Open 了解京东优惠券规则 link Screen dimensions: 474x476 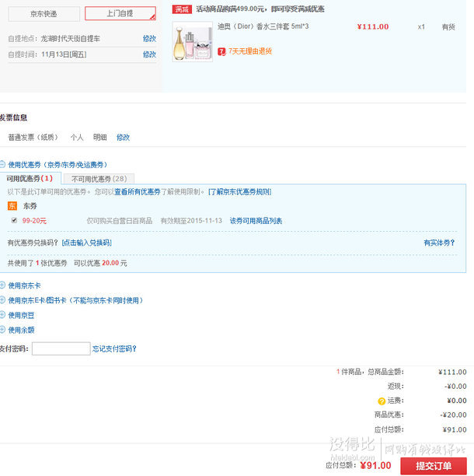pos(239,192)
